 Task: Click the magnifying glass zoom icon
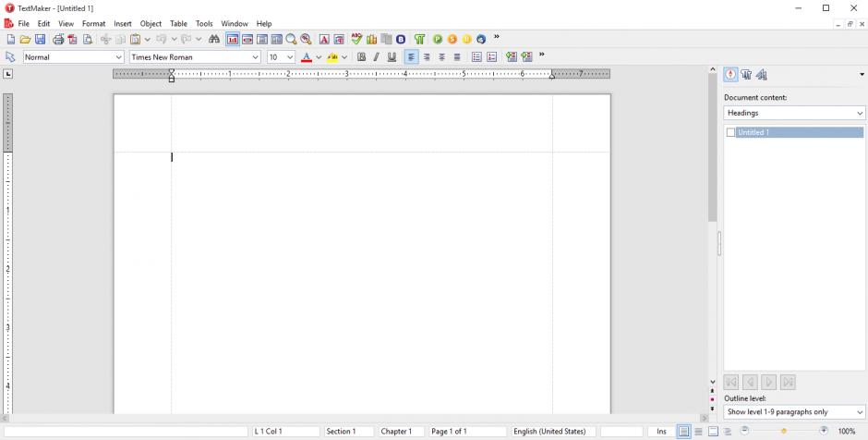click(x=291, y=40)
